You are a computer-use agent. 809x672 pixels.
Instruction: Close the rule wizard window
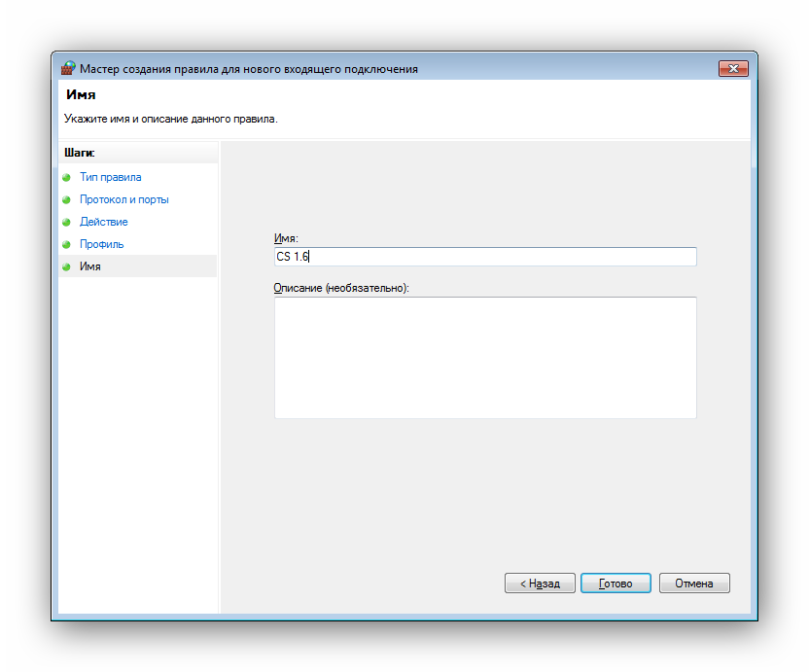click(x=733, y=68)
